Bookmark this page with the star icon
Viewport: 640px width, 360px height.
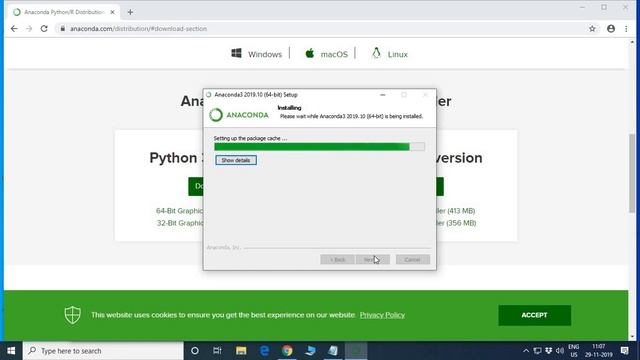(592, 29)
